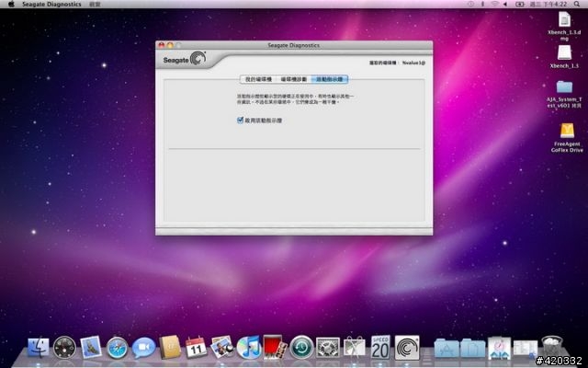The image size is (588, 368).
Task: Click the Seagate logo in the window header
Action: coord(185,59)
